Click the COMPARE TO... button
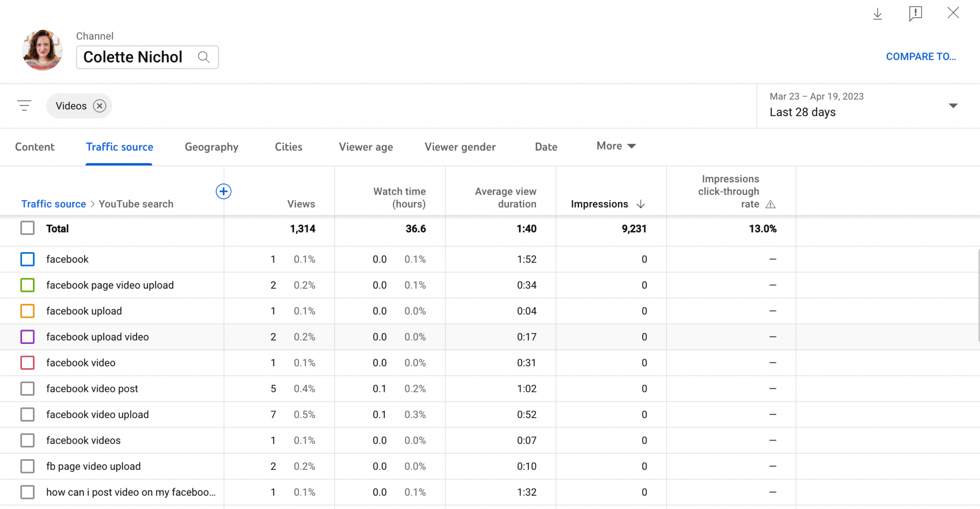The width and height of the screenshot is (980, 509). [x=921, y=56]
